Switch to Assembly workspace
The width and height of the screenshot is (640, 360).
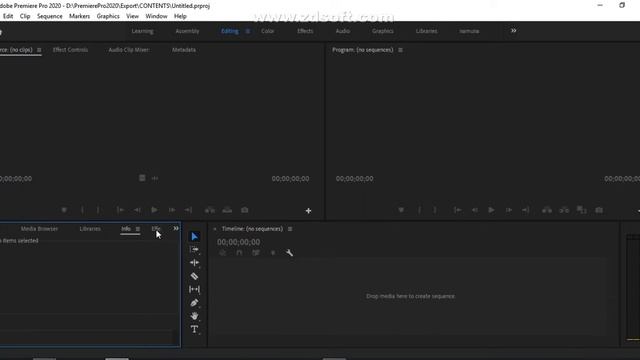click(x=187, y=31)
